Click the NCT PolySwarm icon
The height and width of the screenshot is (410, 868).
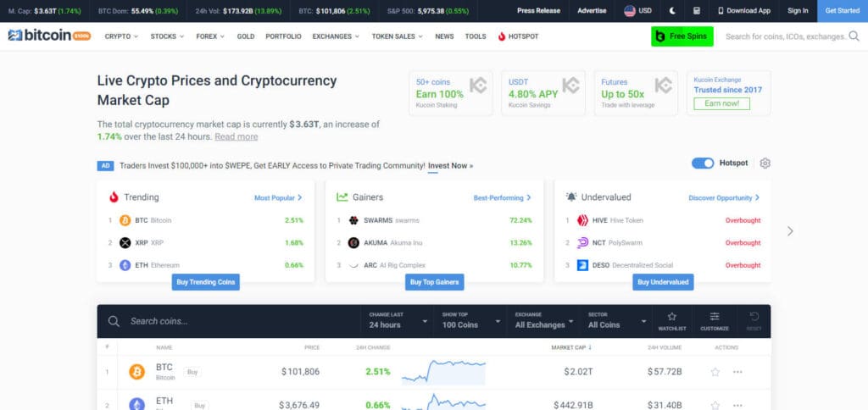point(582,242)
